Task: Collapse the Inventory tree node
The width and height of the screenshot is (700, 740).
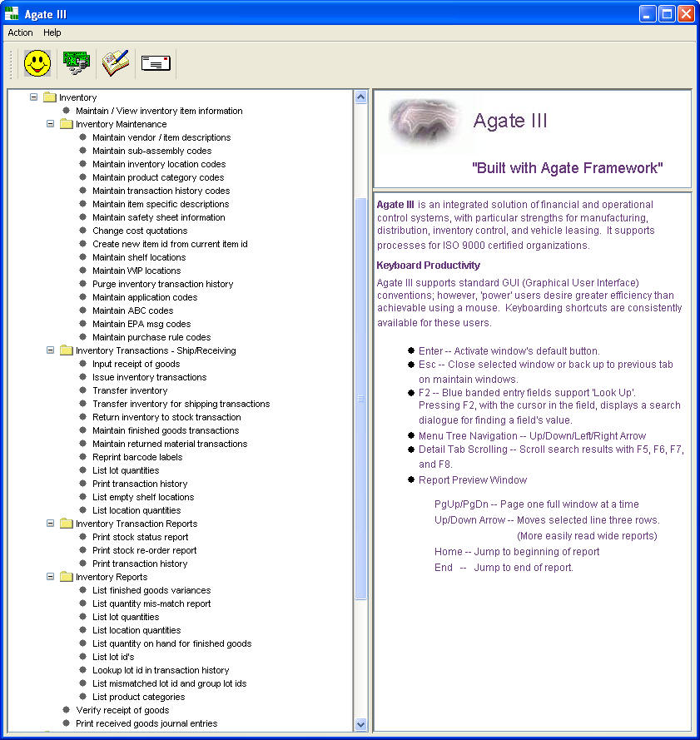Action: pyautogui.click(x=33, y=97)
